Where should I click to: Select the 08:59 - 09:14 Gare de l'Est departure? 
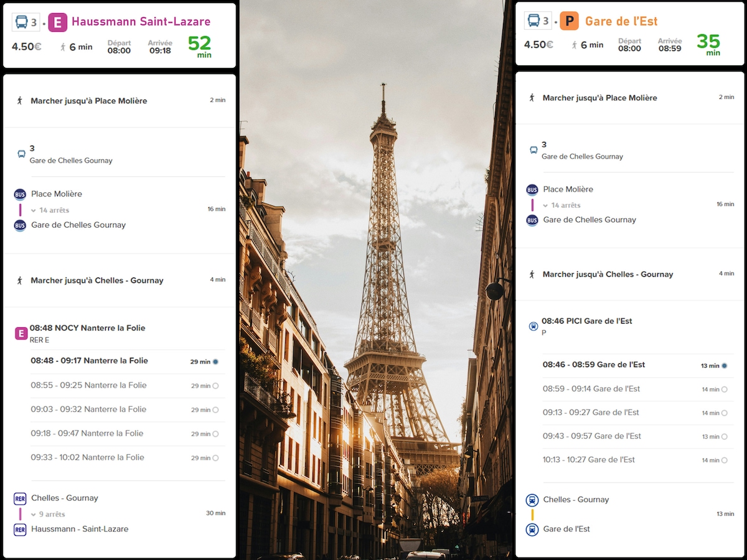638,389
